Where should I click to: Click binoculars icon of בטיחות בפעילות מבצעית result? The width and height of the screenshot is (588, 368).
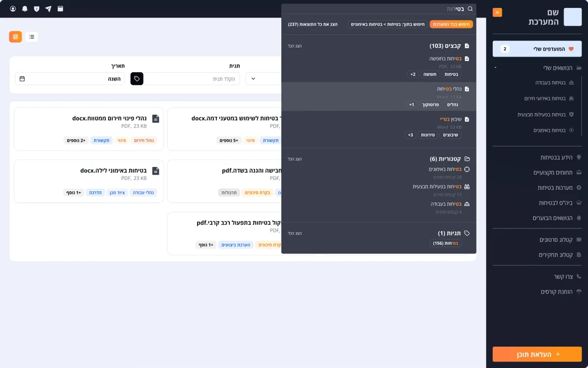(467, 186)
